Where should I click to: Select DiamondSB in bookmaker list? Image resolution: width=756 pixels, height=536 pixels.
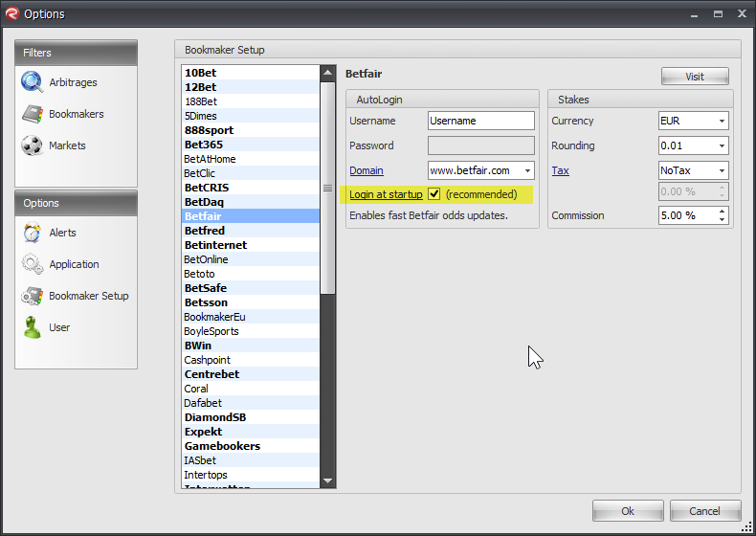251,417
